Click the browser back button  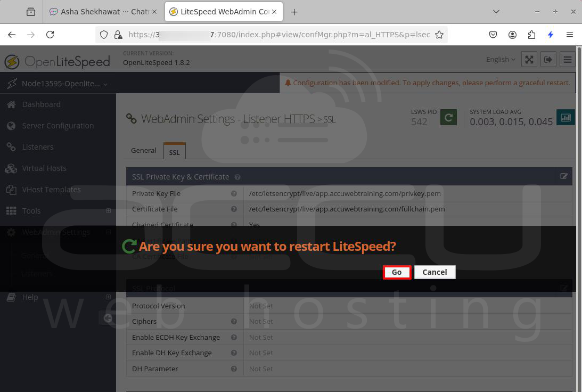click(x=12, y=35)
